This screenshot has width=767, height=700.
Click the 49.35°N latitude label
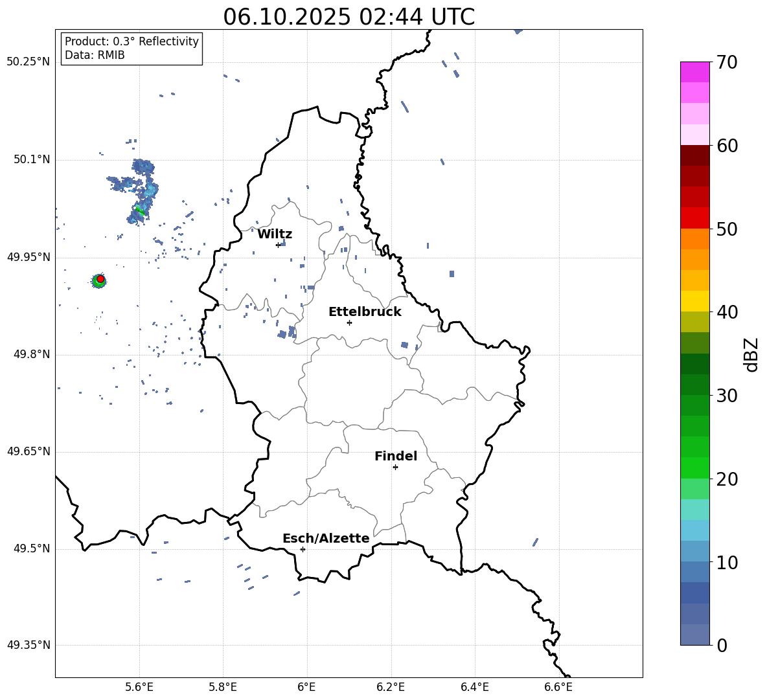[29, 645]
